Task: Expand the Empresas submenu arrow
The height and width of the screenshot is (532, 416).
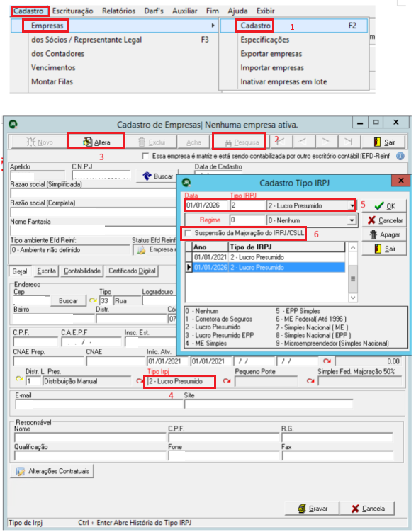Action: 213,26
